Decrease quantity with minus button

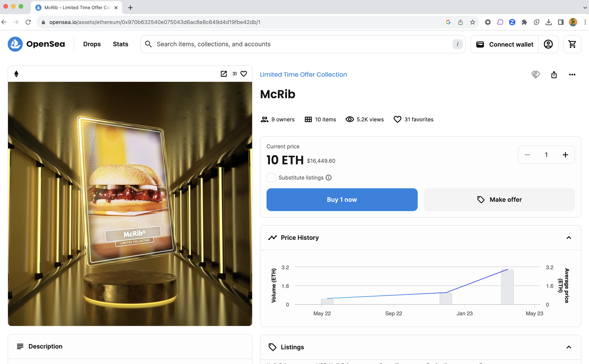[527, 155]
